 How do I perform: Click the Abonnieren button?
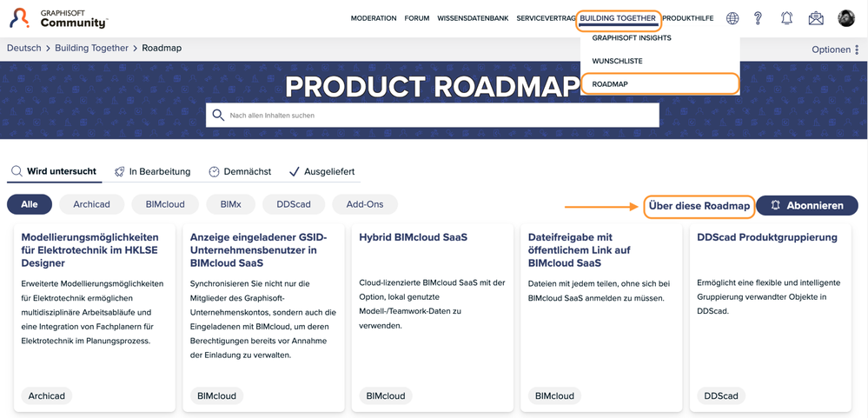[x=807, y=205]
